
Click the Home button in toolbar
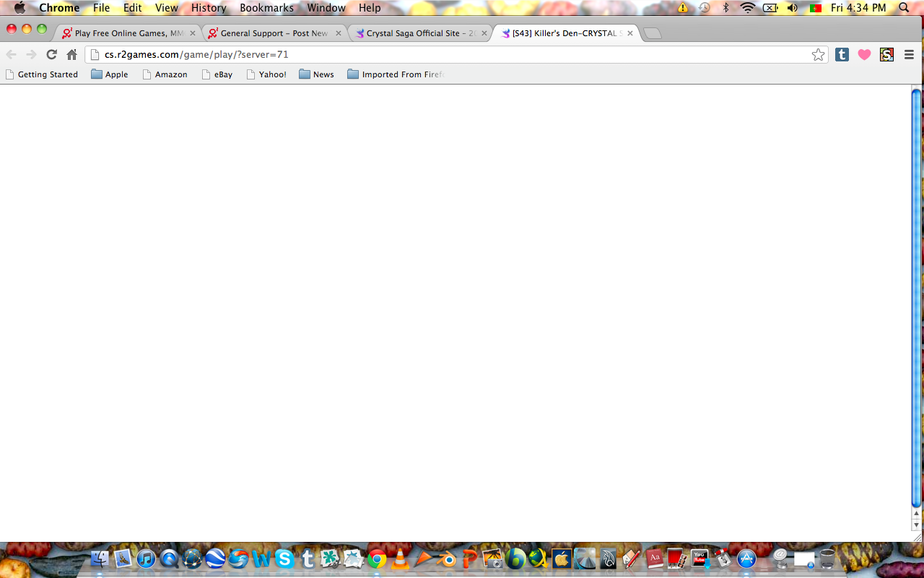(71, 54)
